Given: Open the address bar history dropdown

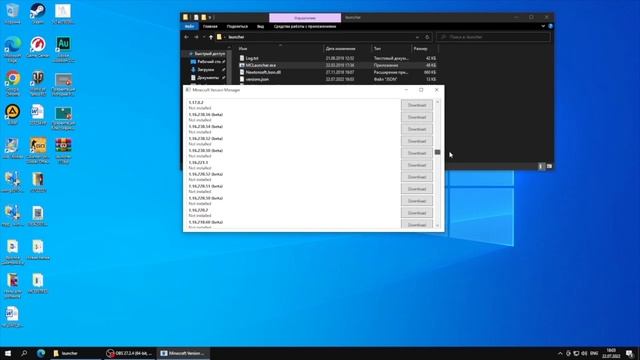Looking at the screenshot, I should click(x=417, y=37).
